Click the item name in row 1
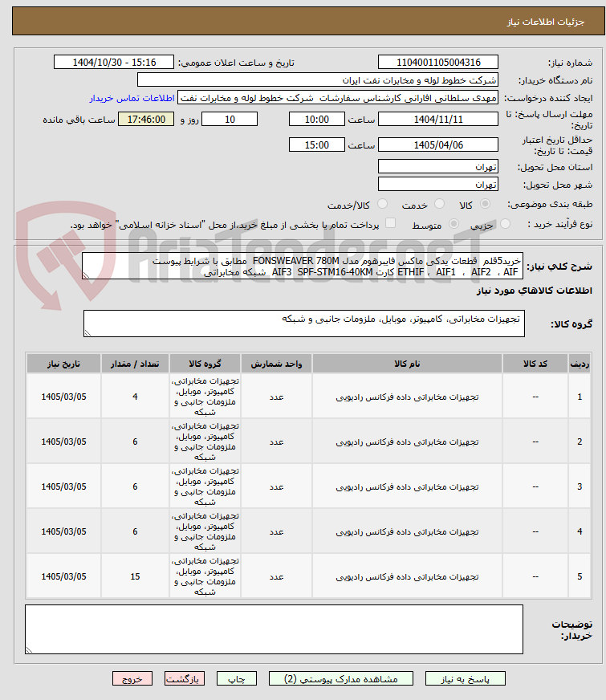This screenshot has height=700, width=606. click(x=407, y=397)
